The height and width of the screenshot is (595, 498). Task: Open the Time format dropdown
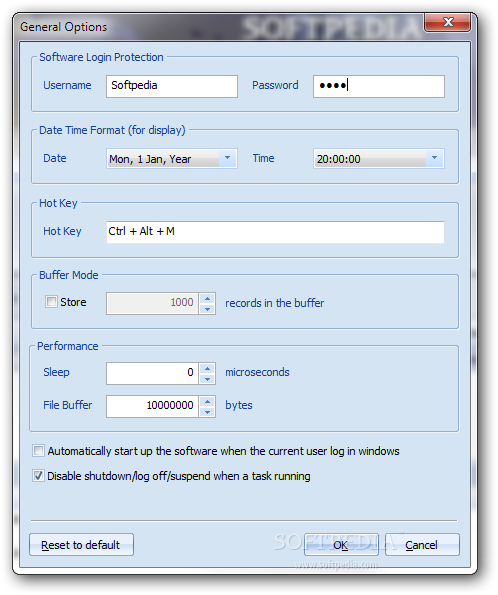pos(434,158)
